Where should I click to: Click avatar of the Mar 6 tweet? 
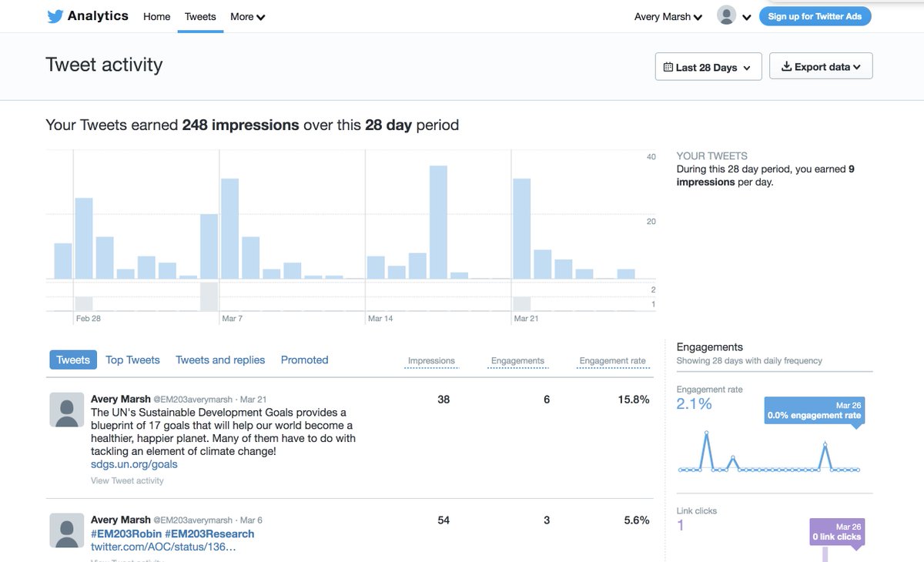point(67,530)
